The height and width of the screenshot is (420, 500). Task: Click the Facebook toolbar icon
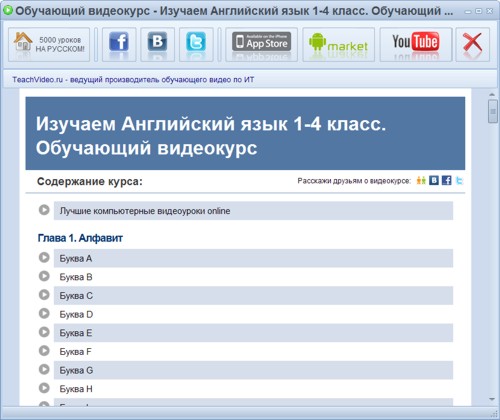[119, 45]
